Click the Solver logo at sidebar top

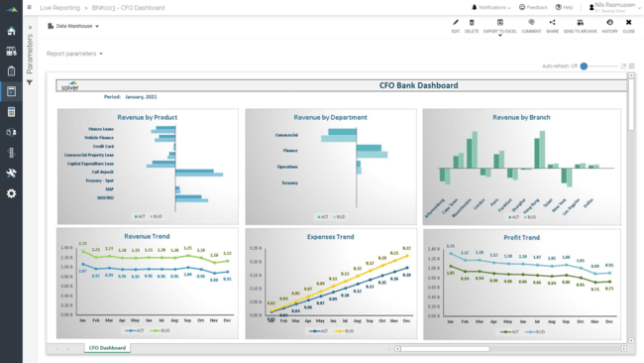(x=12, y=10)
